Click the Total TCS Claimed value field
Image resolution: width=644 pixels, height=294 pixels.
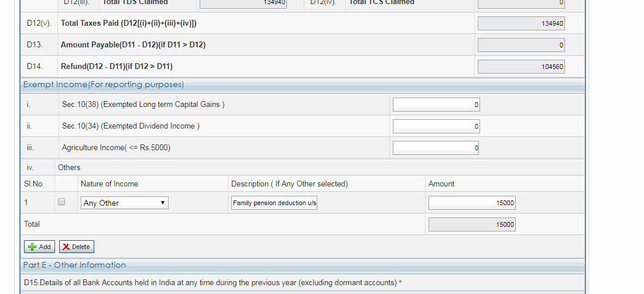pos(521,3)
